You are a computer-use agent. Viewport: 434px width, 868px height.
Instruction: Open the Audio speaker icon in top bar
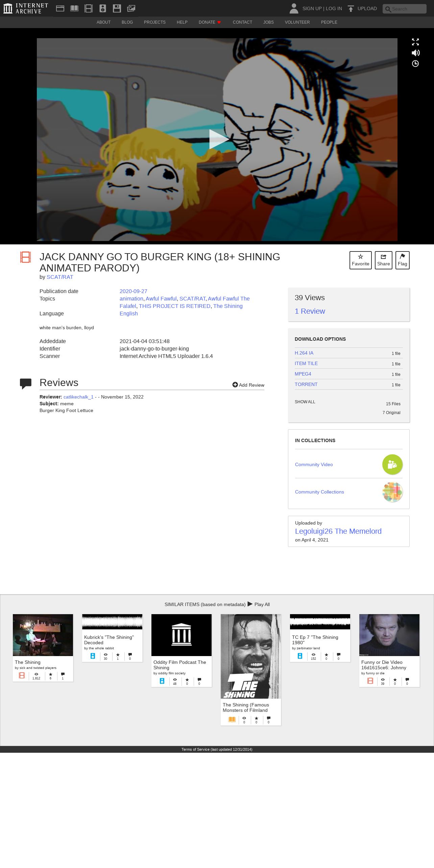coord(103,8)
